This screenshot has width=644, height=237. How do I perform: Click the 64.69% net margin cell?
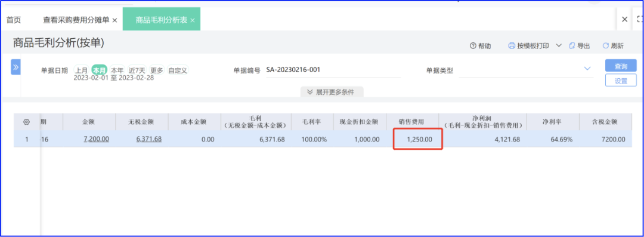553,139
